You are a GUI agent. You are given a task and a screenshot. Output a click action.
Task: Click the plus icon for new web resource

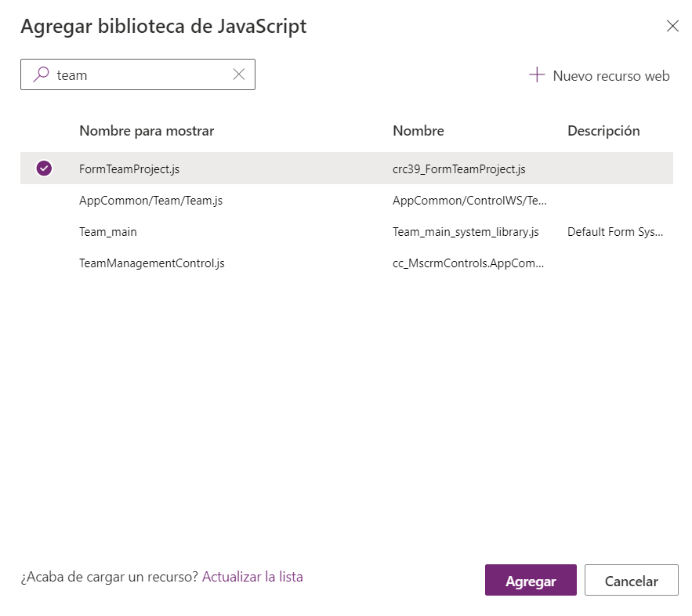point(537,75)
